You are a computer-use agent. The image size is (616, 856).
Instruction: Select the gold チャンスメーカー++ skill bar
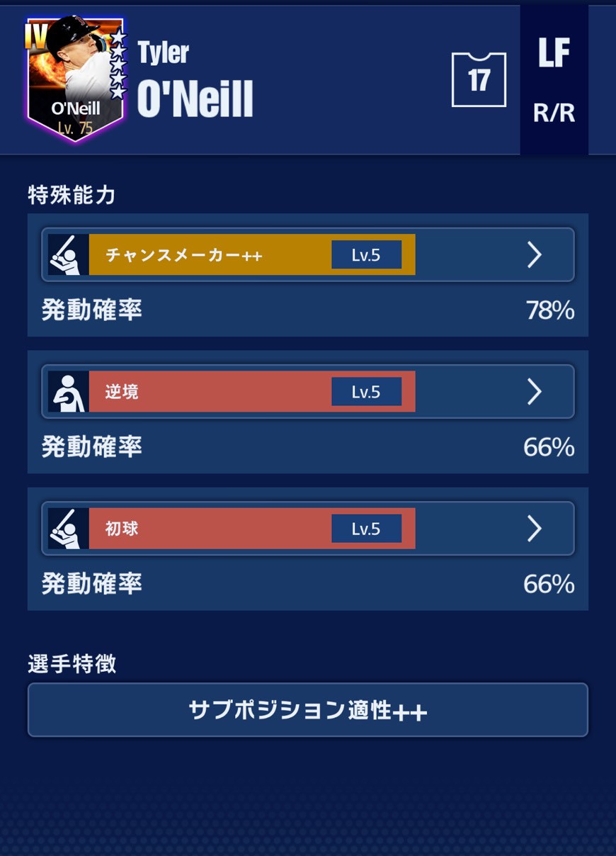click(252, 255)
